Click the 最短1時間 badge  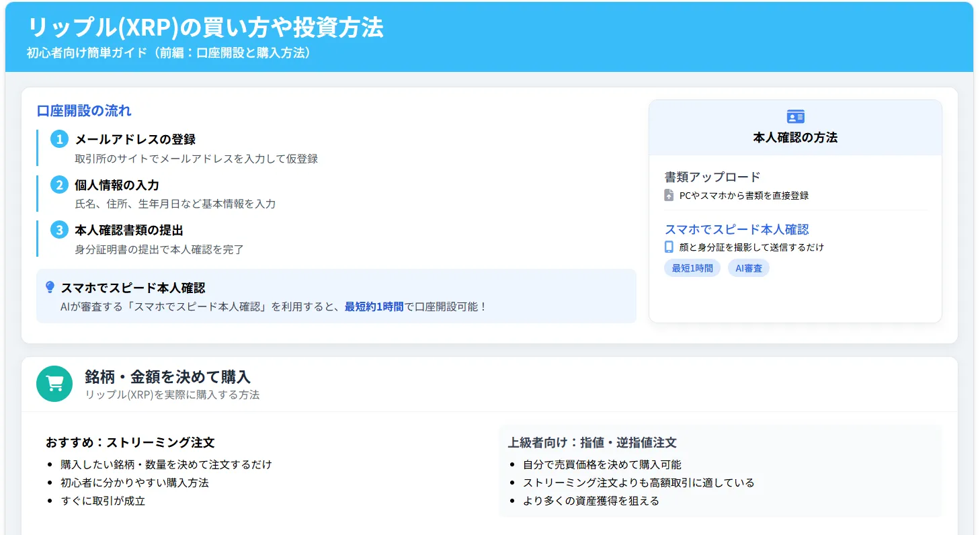(692, 268)
